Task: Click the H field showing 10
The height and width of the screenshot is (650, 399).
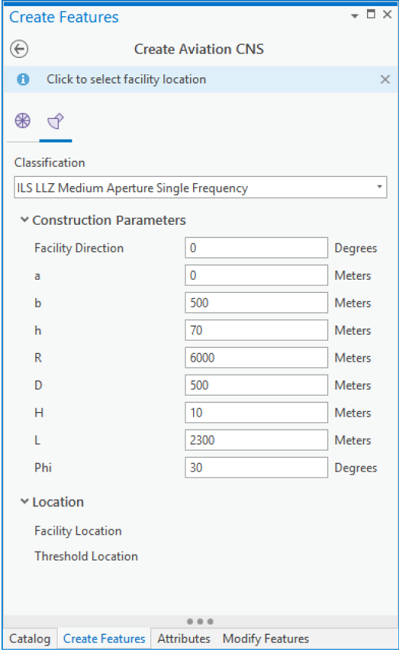Action: pyautogui.click(x=256, y=412)
